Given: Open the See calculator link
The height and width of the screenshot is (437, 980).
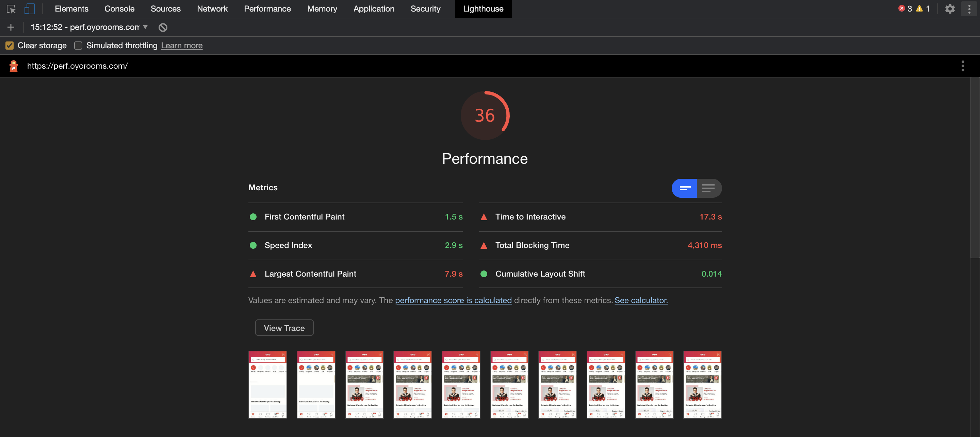Looking at the screenshot, I should click(641, 300).
